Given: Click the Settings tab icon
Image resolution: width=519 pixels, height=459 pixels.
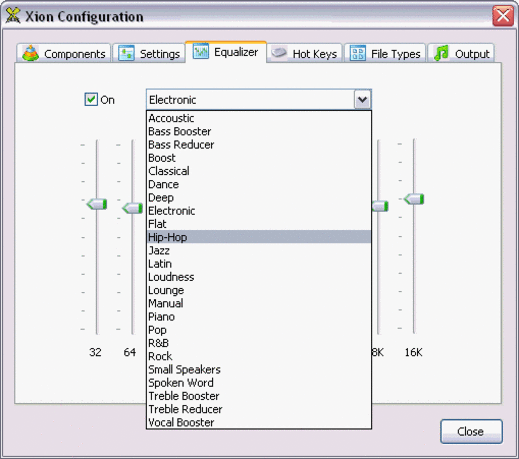Looking at the screenshot, I should click(127, 53).
